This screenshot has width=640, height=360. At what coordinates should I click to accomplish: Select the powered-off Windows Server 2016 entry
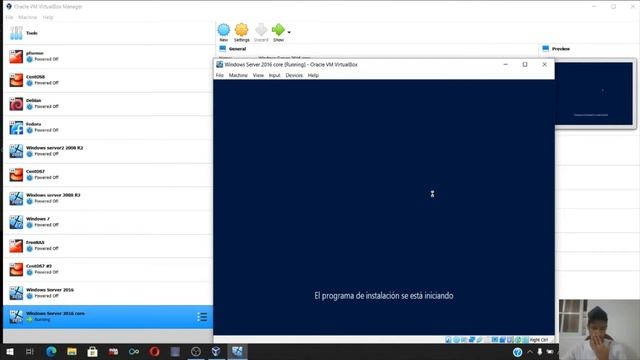(108, 293)
